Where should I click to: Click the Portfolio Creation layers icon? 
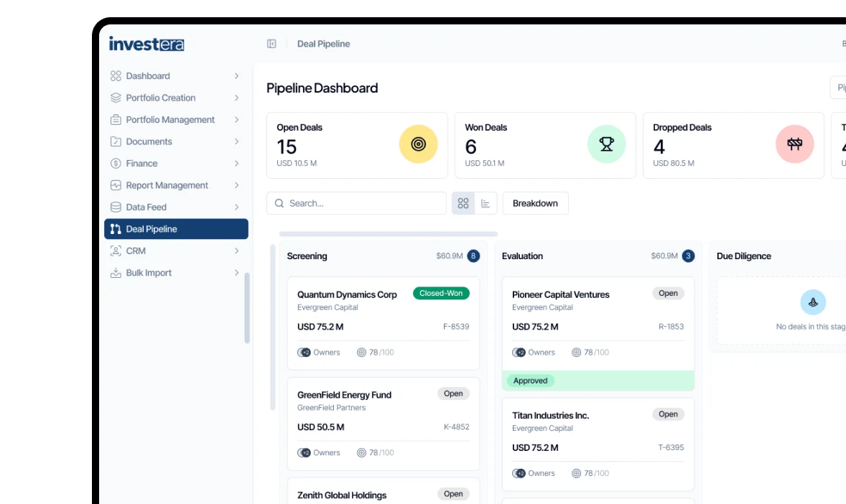(116, 98)
